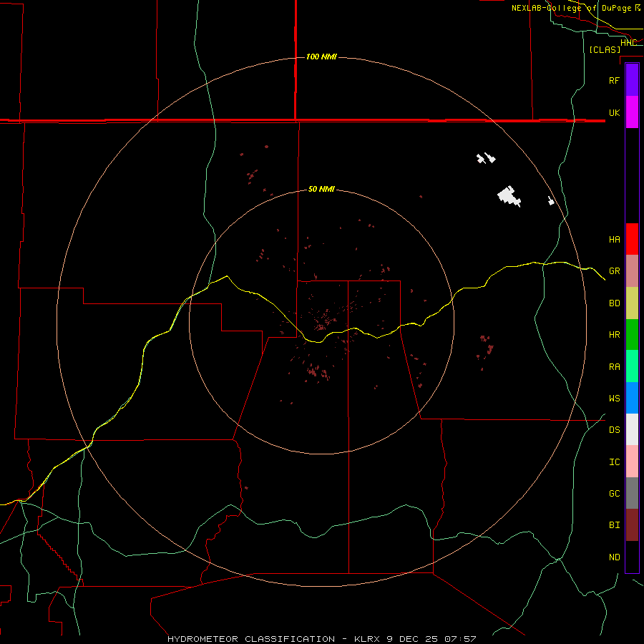Click the WS legend label
The width and height of the screenshot is (644, 644).
614,399
